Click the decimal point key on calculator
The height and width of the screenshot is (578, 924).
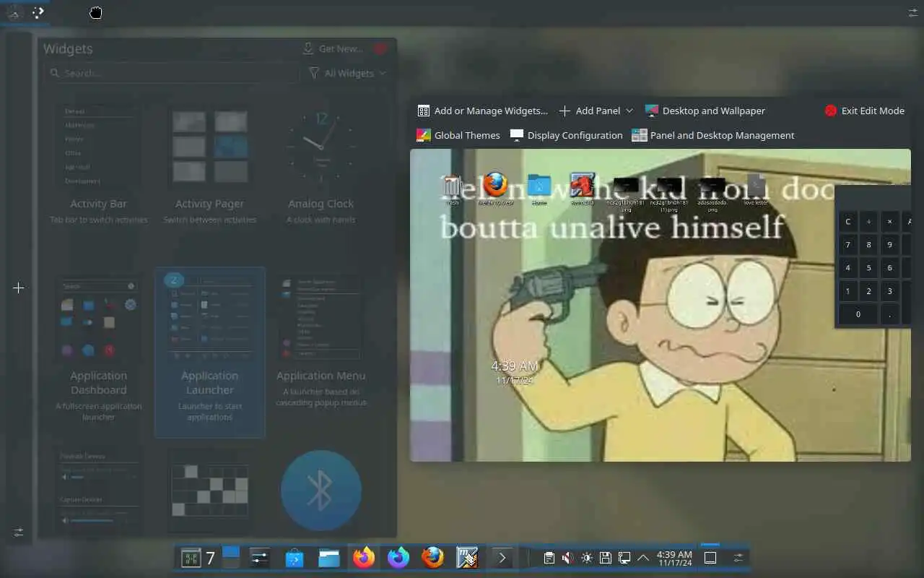(x=889, y=314)
